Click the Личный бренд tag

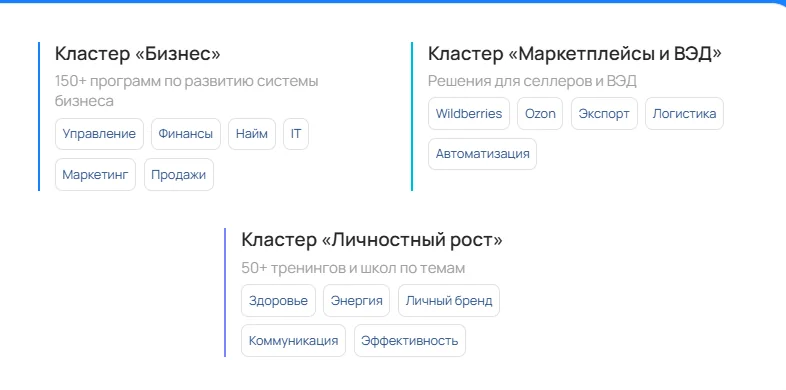click(449, 301)
